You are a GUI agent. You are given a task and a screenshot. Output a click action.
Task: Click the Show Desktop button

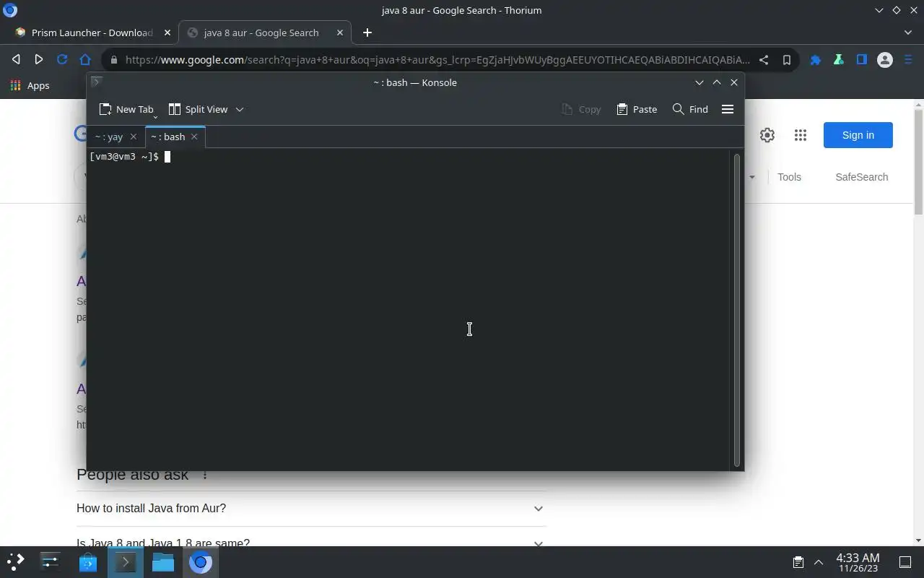905,562
